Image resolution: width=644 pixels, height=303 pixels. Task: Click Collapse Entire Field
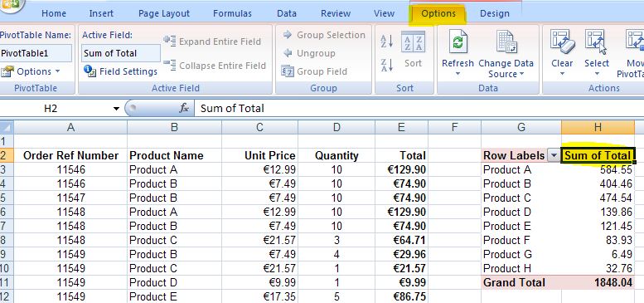(215, 66)
